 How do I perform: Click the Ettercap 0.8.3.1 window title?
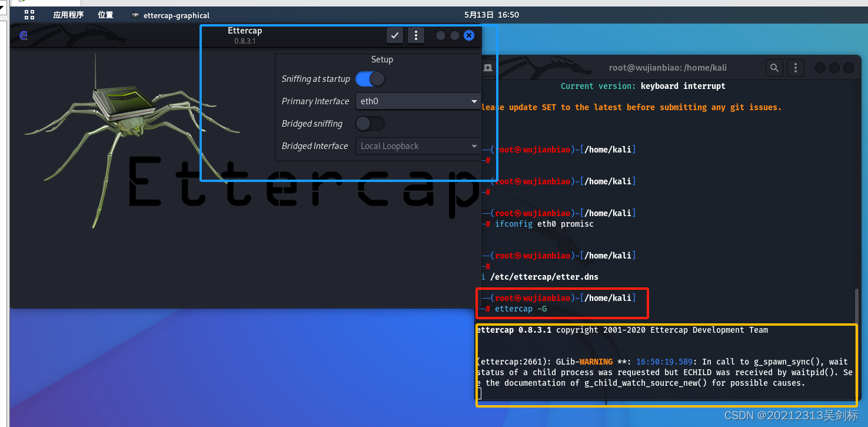(x=245, y=35)
